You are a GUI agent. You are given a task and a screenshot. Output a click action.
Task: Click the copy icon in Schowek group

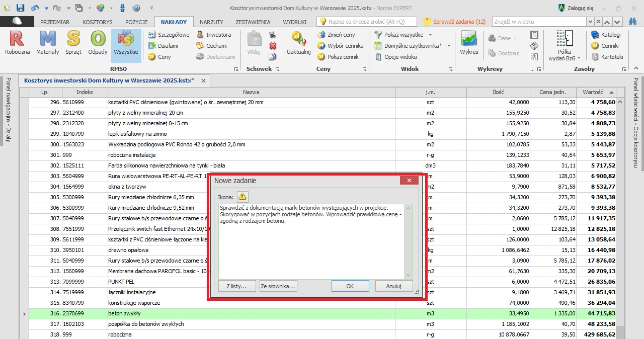(x=272, y=57)
